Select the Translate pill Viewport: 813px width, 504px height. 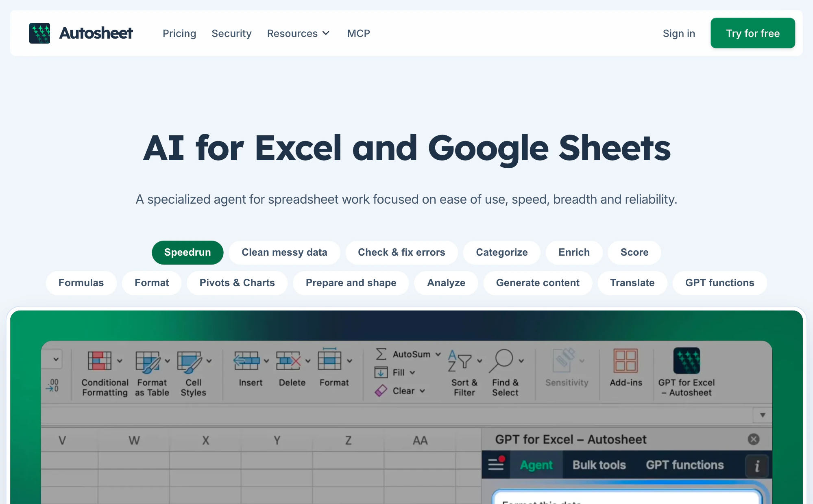tap(632, 283)
